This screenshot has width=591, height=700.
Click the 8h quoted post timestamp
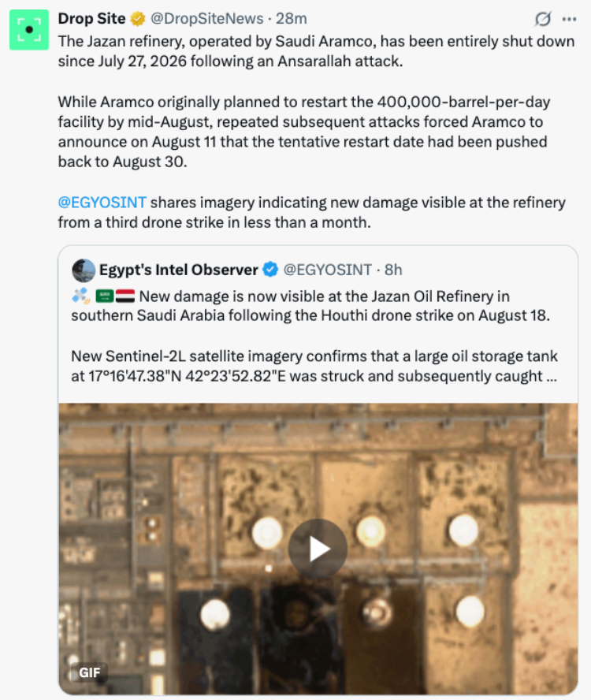393,270
